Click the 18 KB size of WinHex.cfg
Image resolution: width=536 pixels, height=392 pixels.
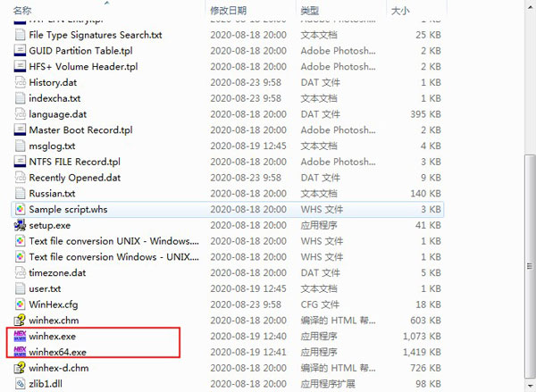tap(428, 304)
